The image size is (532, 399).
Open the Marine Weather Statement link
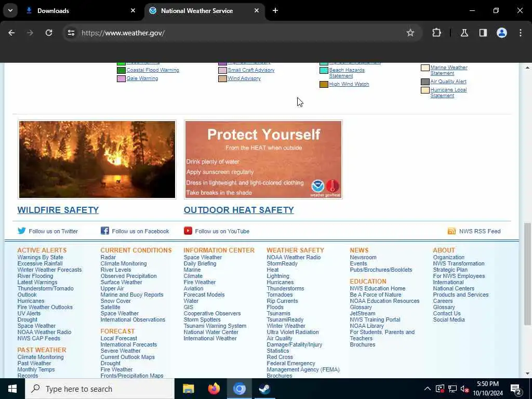pos(449,70)
